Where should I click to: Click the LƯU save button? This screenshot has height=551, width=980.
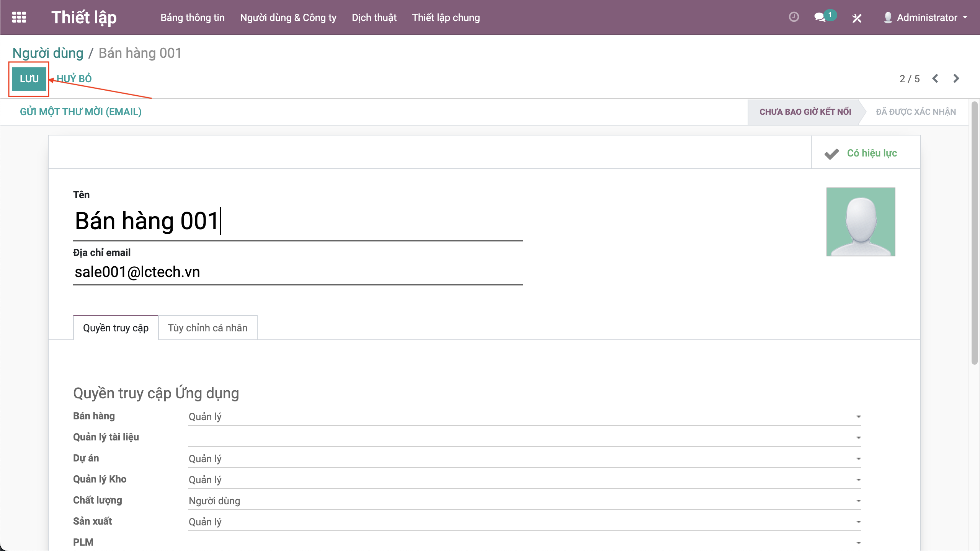[29, 79]
